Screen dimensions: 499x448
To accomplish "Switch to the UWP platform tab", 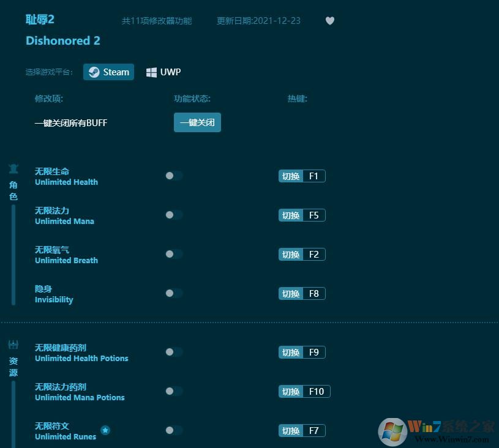I will tap(163, 72).
